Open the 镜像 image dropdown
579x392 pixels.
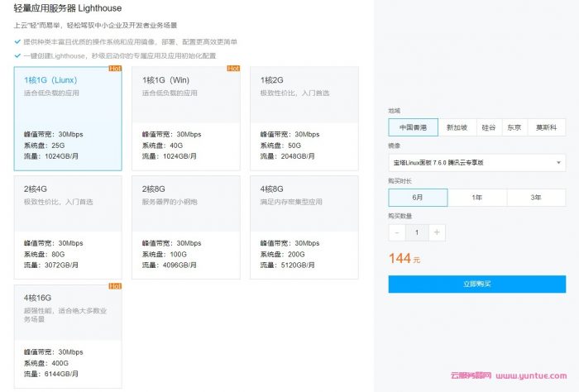(476, 163)
